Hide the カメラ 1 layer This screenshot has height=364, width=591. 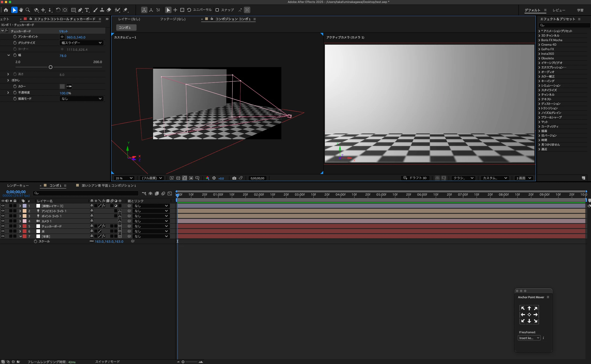click(x=3, y=221)
